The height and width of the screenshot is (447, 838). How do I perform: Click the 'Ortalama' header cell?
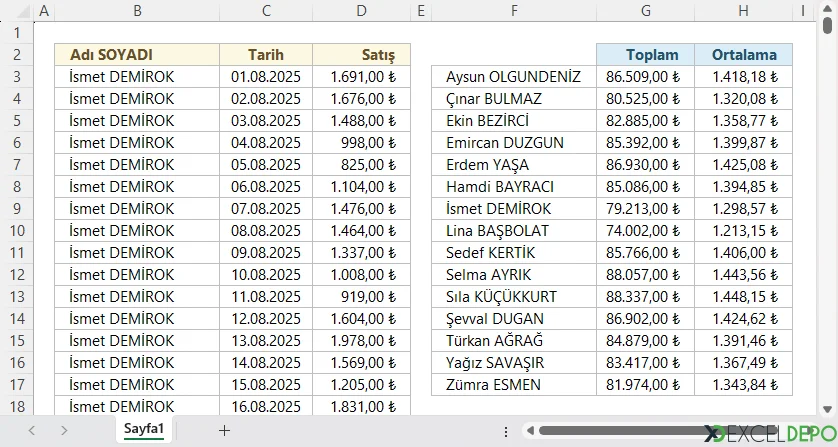coord(743,55)
